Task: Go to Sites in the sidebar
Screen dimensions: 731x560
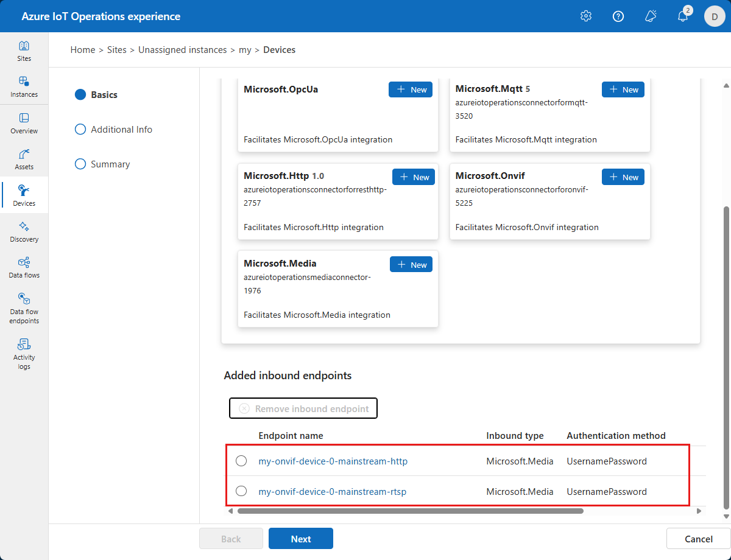Action: point(24,51)
